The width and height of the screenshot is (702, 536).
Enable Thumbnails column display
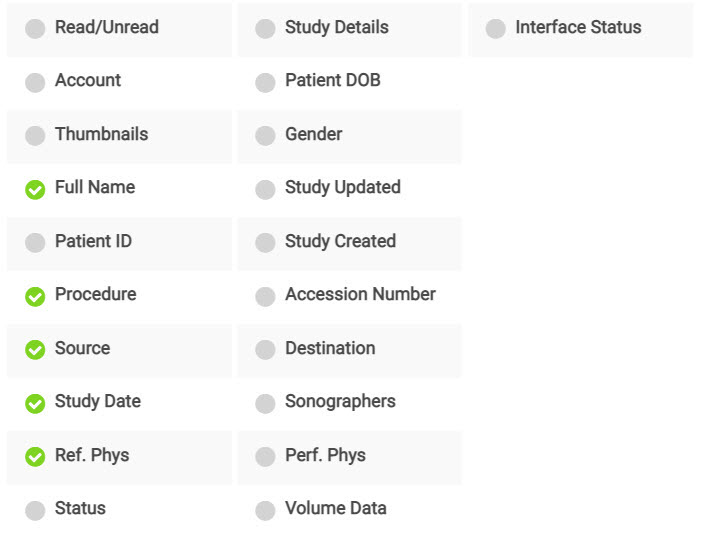[35, 136]
